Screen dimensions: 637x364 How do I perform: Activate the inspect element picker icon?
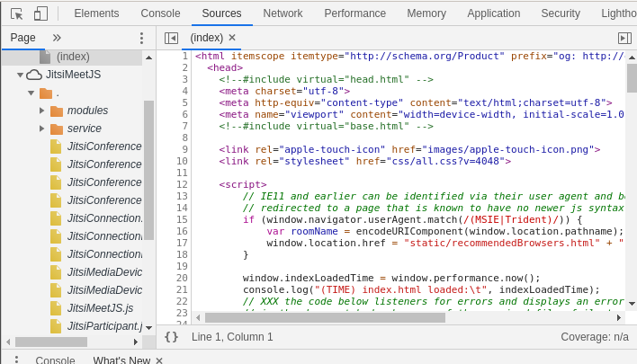[x=16, y=13]
